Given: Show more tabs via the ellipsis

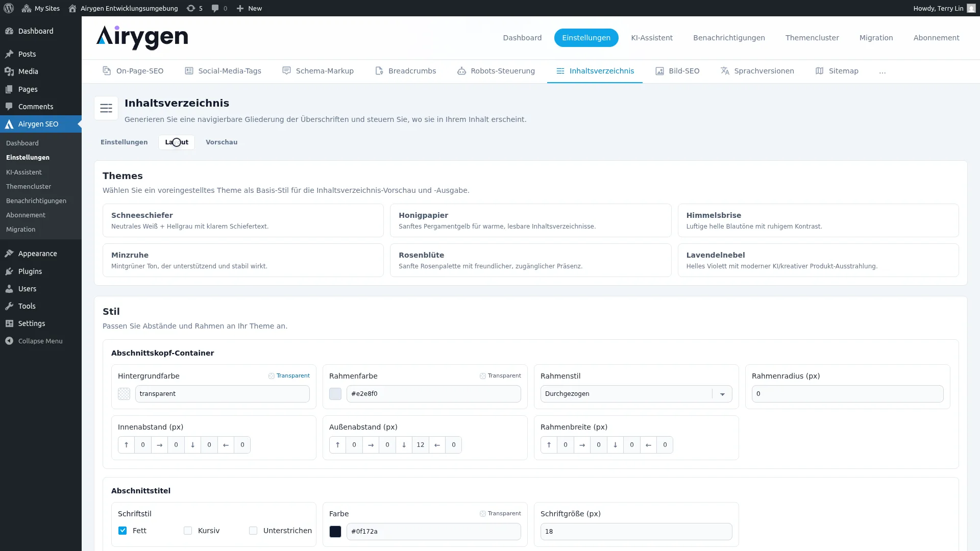Looking at the screenshot, I should 883,71.
